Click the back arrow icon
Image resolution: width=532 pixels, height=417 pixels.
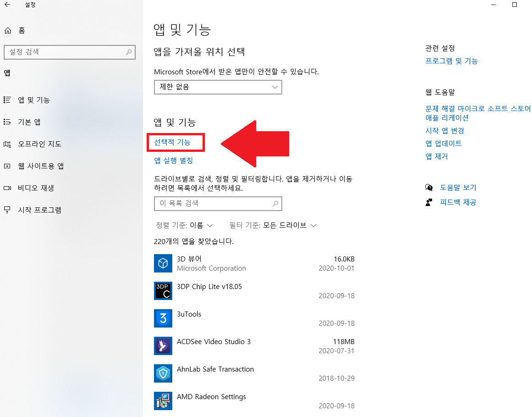(7, 5)
